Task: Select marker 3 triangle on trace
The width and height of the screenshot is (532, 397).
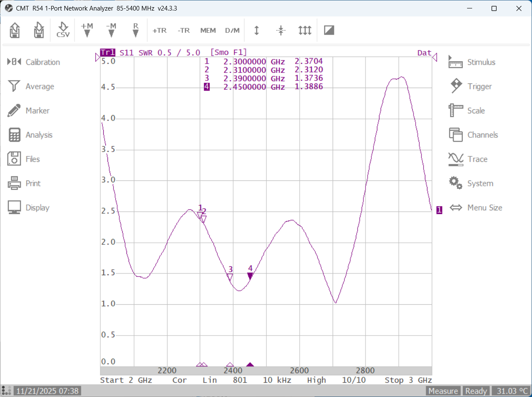Action: [230, 277]
